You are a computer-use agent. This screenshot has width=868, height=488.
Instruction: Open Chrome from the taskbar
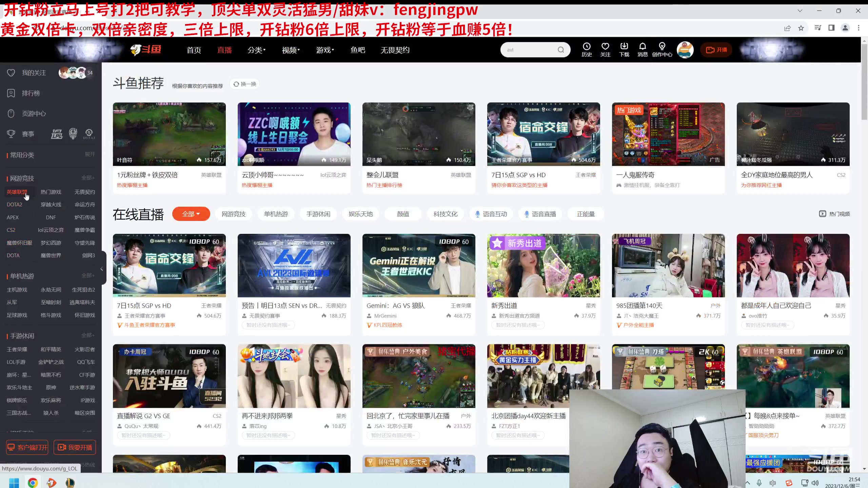33,483
